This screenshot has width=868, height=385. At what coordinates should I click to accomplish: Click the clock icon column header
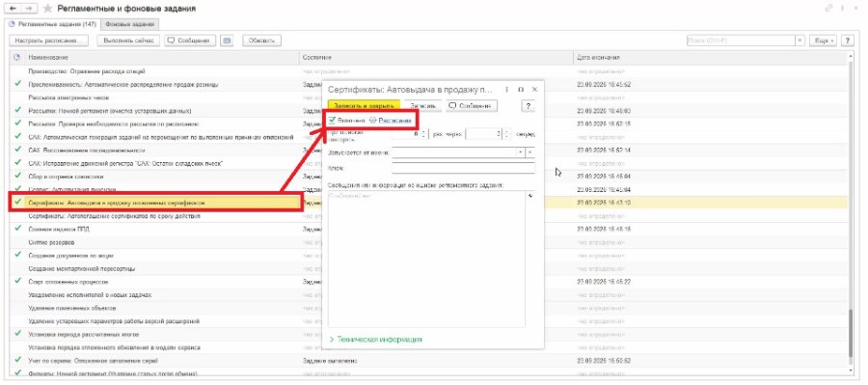point(16,58)
